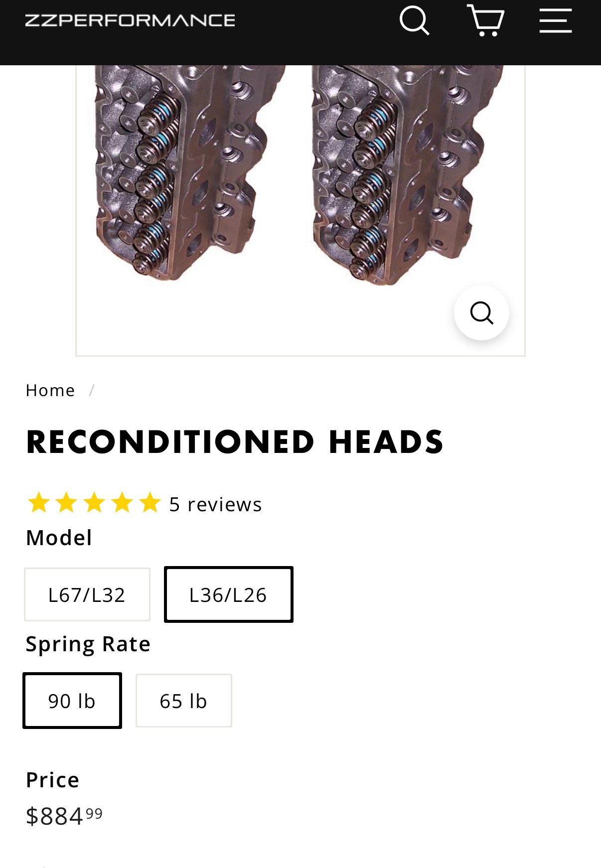Open the hamburger navigation menu
The width and height of the screenshot is (601, 868).
pos(555,21)
